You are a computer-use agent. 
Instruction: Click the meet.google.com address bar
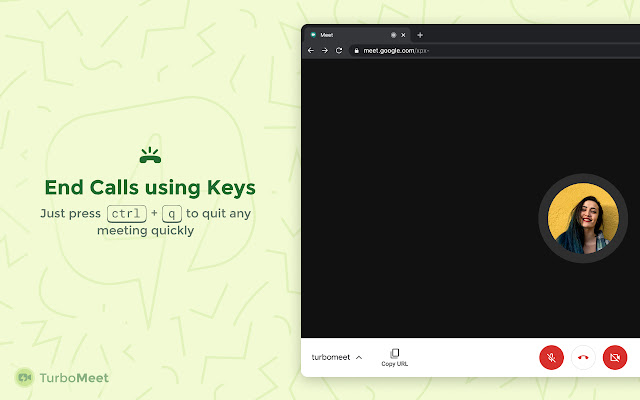click(494, 51)
